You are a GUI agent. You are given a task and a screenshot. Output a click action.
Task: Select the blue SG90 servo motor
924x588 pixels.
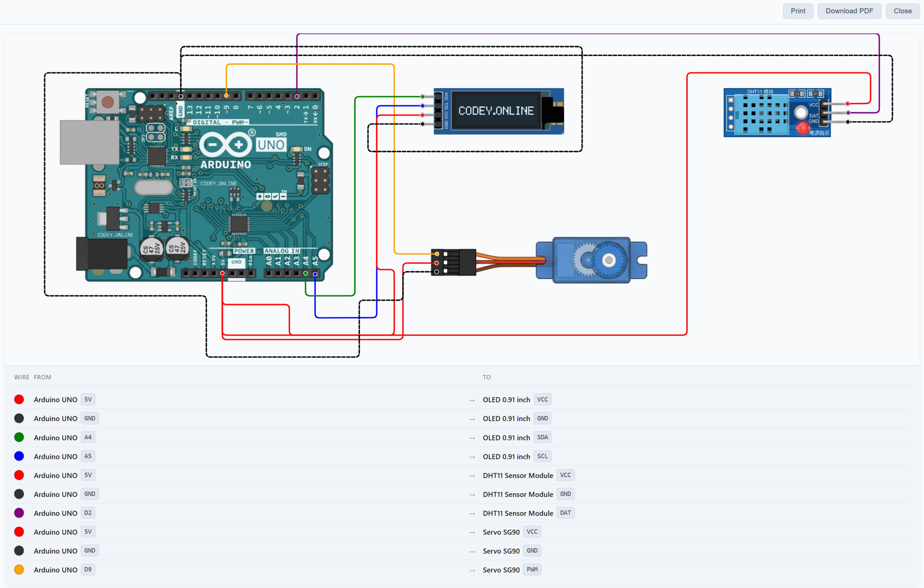point(591,260)
